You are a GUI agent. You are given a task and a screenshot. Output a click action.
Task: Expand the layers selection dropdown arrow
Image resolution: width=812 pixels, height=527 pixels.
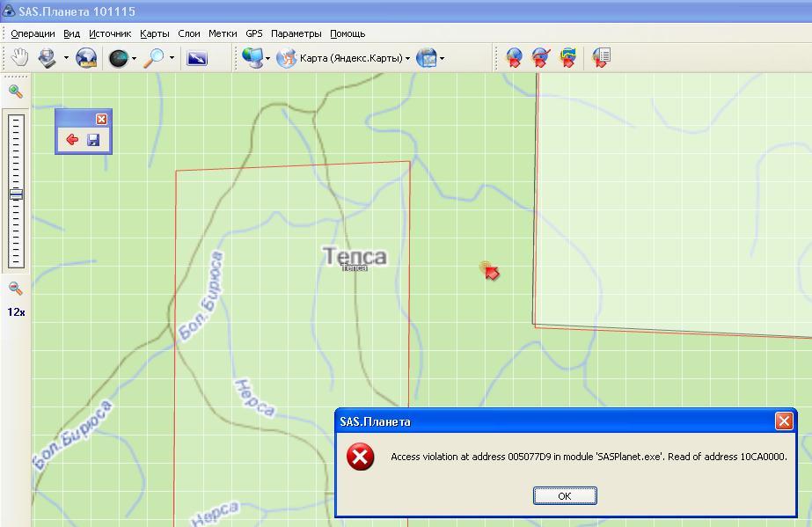click(x=442, y=59)
